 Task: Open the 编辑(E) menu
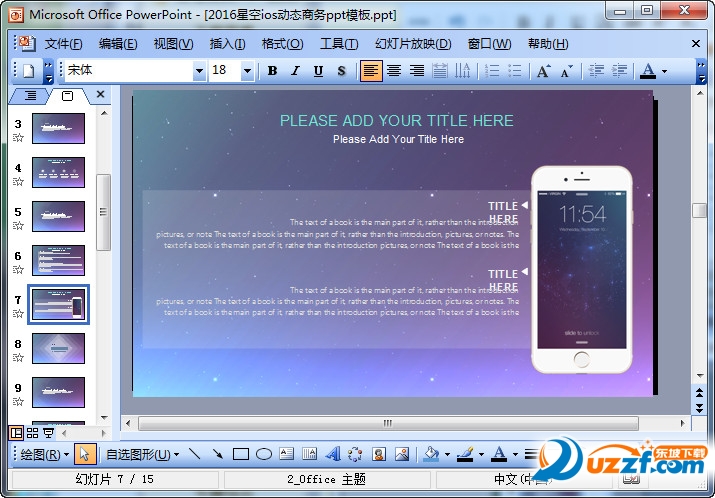tap(118, 44)
